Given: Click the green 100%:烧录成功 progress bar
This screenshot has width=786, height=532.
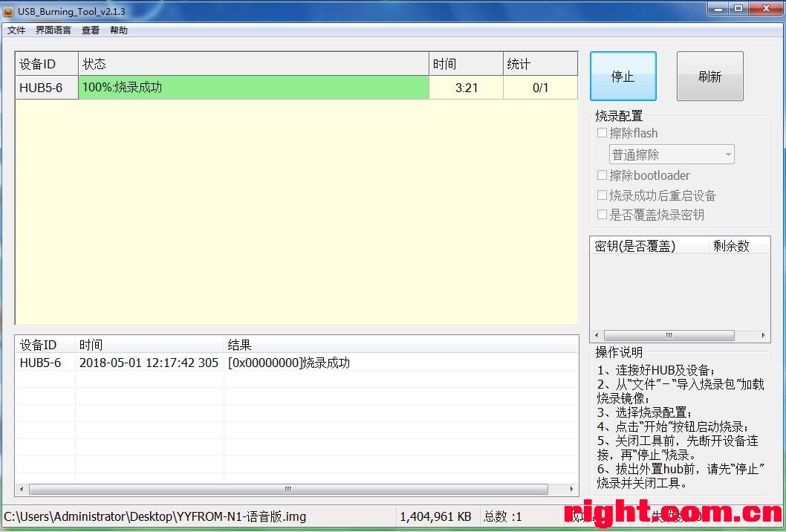Looking at the screenshot, I should point(253,88).
